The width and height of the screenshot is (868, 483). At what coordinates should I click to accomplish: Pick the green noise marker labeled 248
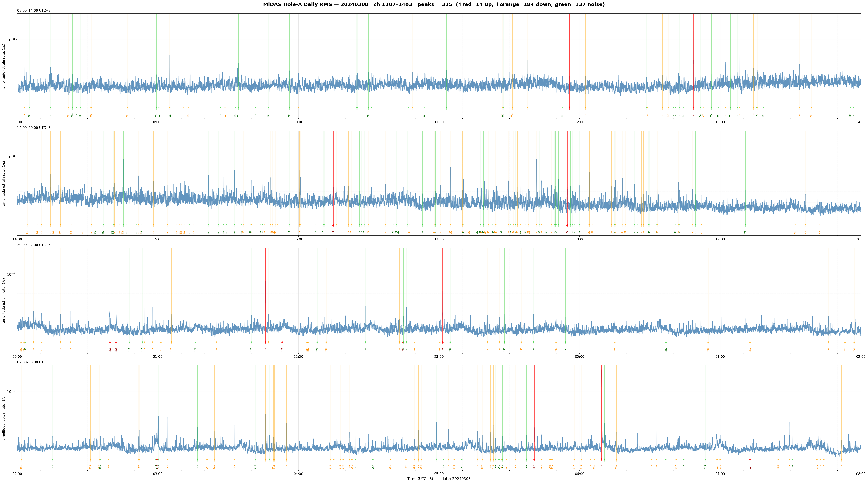point(666,342)
